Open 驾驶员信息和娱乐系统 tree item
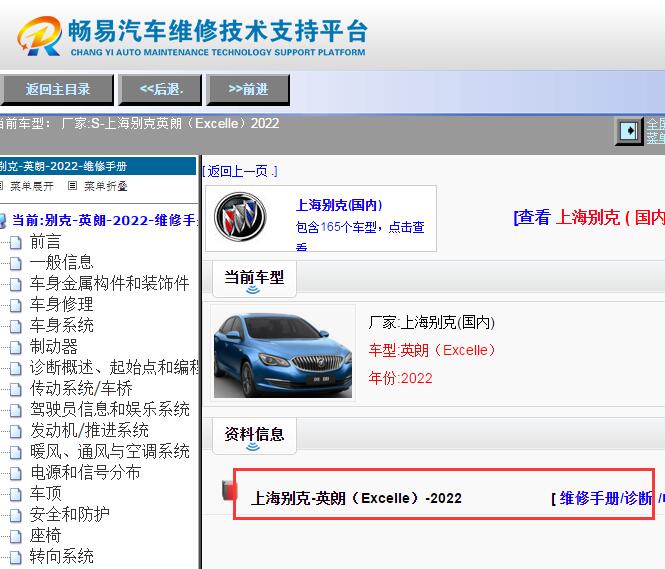Screen dimensions: 665x569 tap(109, 410)
